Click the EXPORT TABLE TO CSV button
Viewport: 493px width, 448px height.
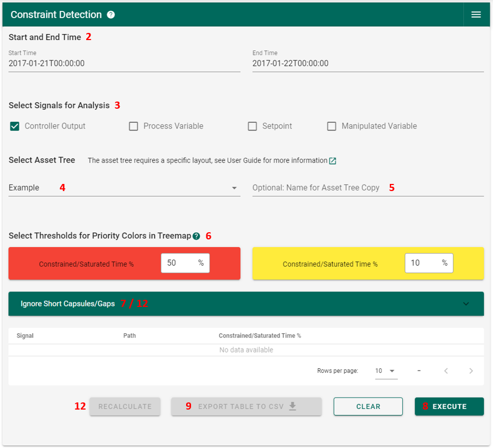(x=246, y=406)
